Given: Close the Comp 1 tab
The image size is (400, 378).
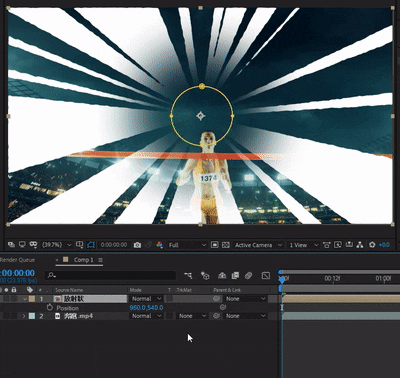Looking at the screenshot, I should [57, 260].
